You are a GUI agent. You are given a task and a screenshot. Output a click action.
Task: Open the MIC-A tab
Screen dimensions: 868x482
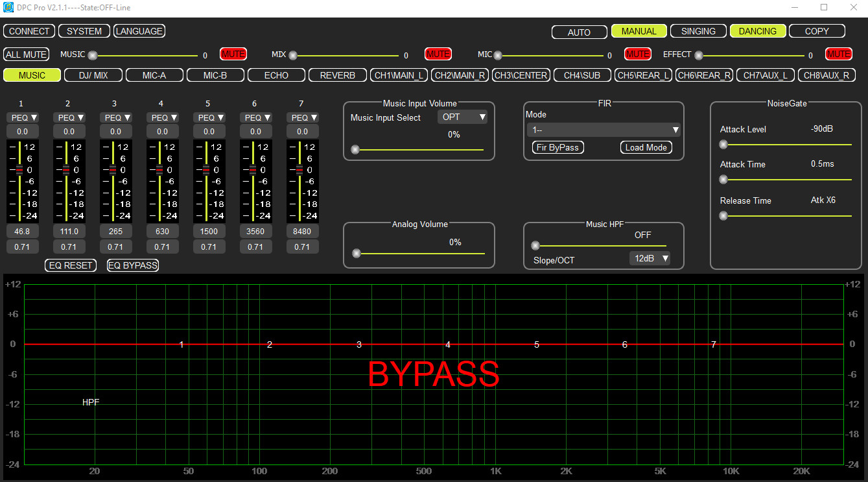tap(154, 75)
